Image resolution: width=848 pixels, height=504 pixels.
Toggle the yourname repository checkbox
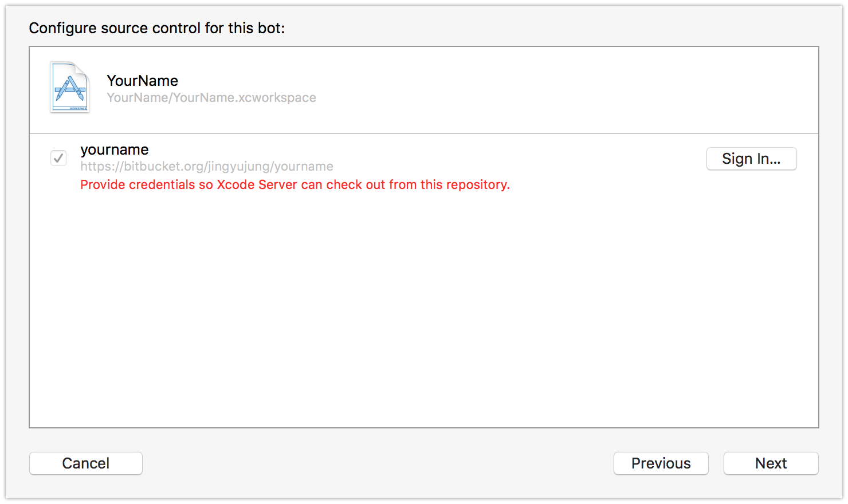pos(58,158)
